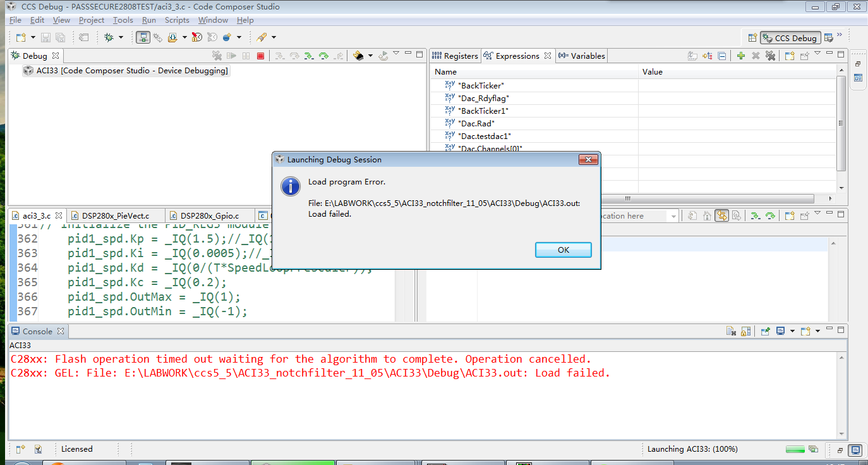Screen dimensions: 868x465
Task: Click the Remove all expressions icon
Action: point(770,56)
